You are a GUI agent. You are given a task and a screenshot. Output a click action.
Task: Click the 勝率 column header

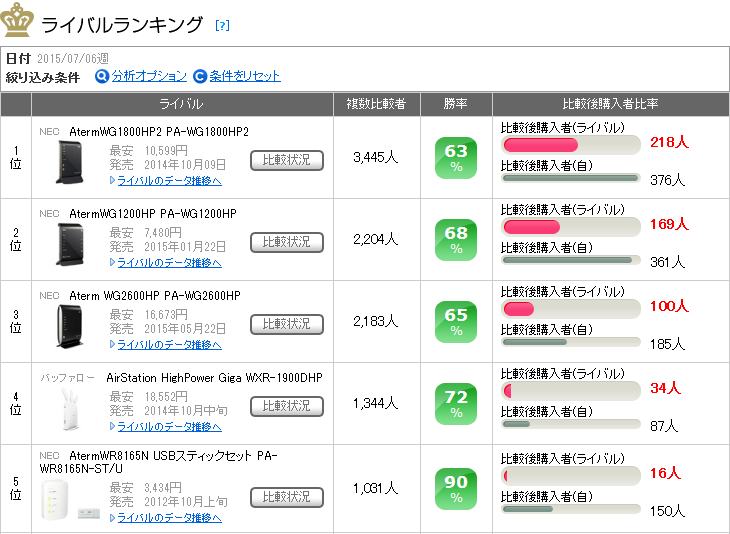point(456,104)
